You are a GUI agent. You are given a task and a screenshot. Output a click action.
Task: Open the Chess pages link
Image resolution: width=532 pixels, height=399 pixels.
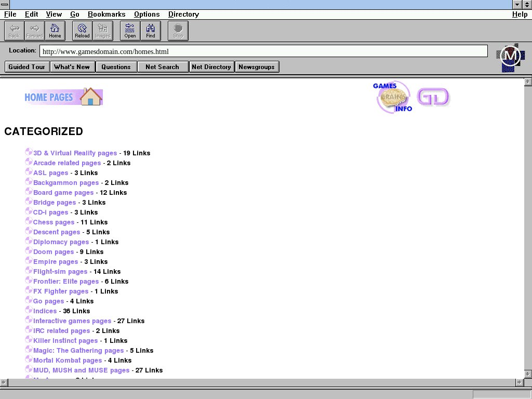54,222
